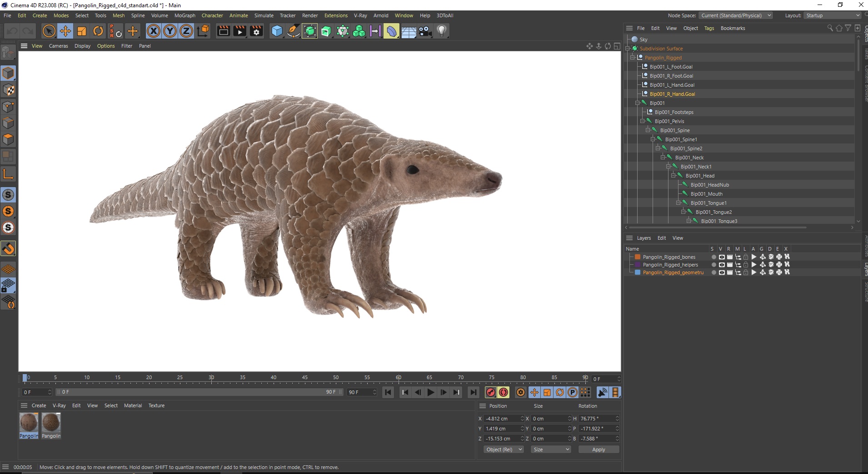Open the V-Ray menu

click(x=360, y=15)
